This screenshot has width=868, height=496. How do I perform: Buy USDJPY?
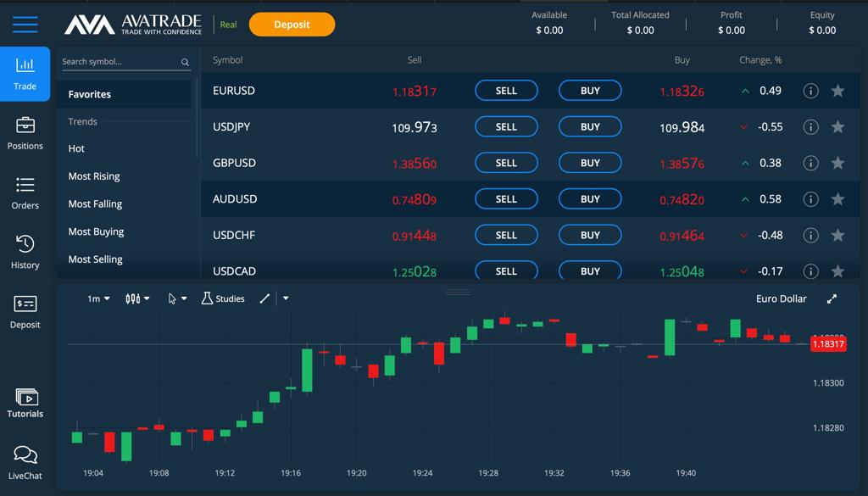pyautogui.click(x=590, y=127)
